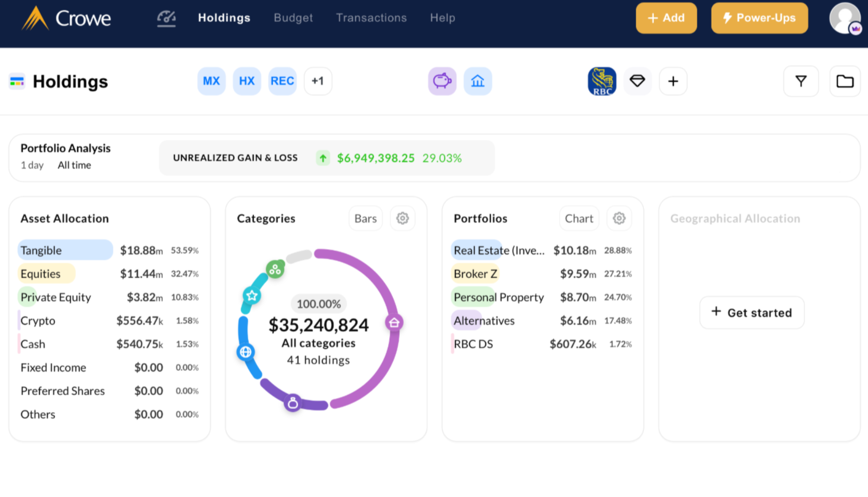This screenshot has width=868, height=497.
Task: Select the Crypto allocation row
Action: (109, 320)
